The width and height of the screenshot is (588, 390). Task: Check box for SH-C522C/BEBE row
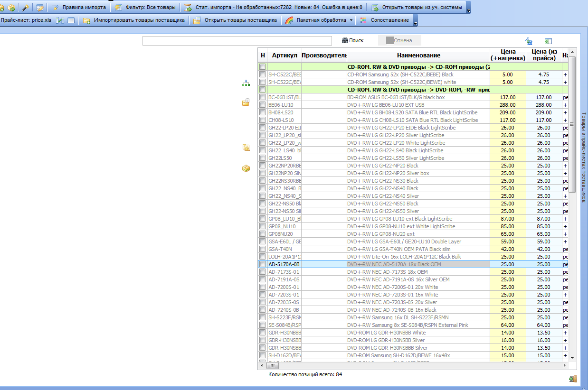(263, 74)
